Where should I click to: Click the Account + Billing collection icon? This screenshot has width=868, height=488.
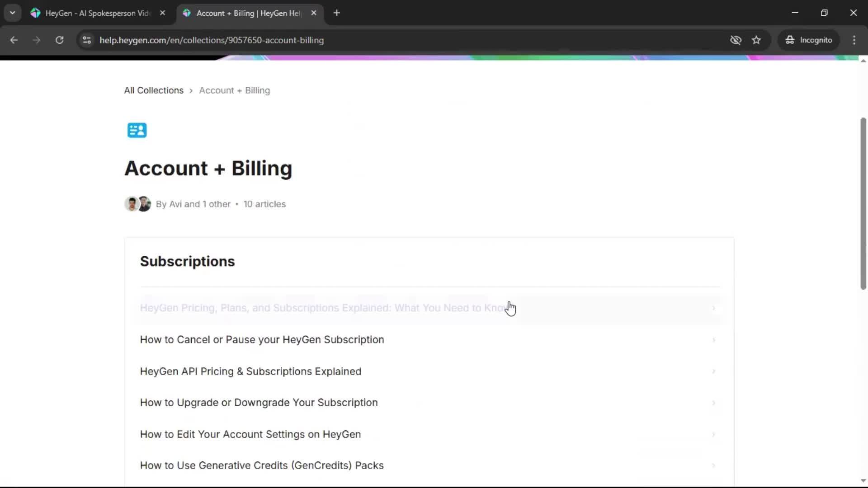(137, 130)
